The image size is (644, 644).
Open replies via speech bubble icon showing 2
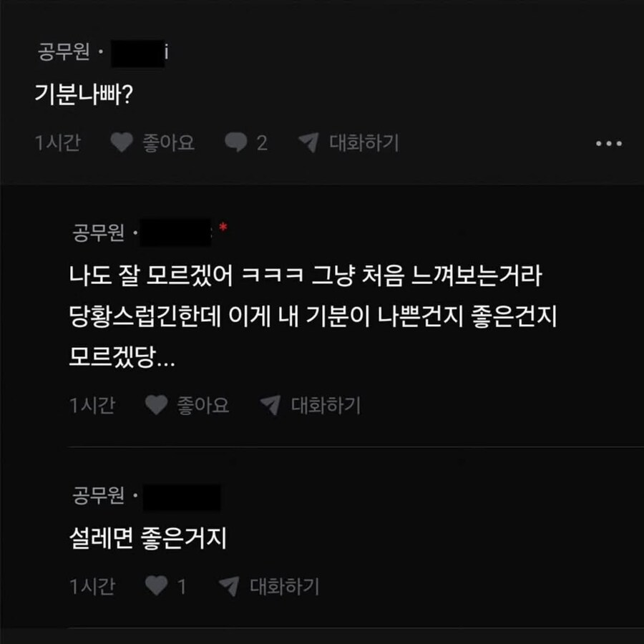point(235,142)
